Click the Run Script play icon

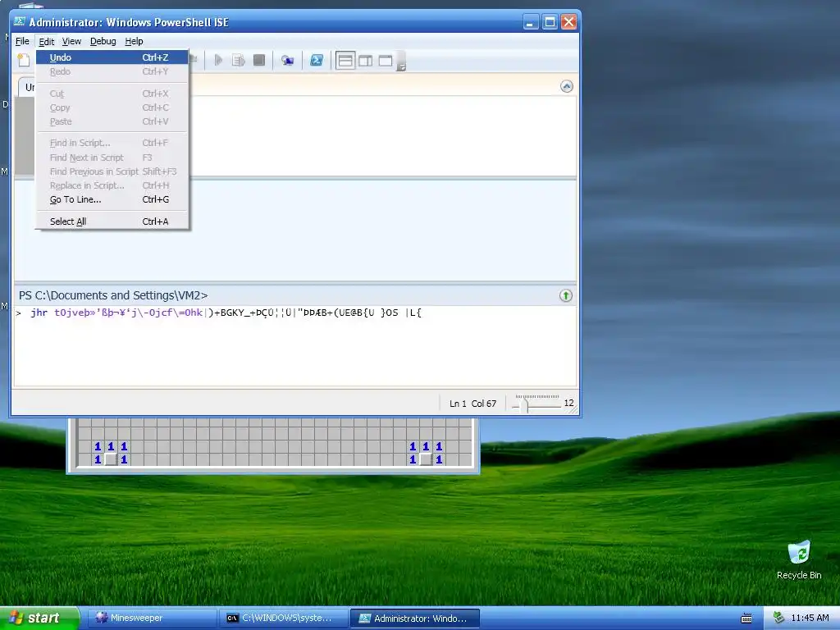click(218, 60)
